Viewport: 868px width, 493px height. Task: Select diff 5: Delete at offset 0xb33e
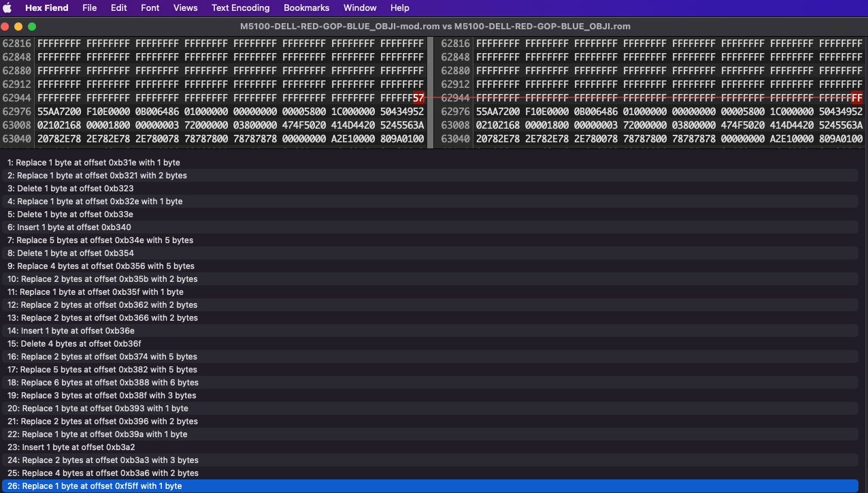[430, 214]
